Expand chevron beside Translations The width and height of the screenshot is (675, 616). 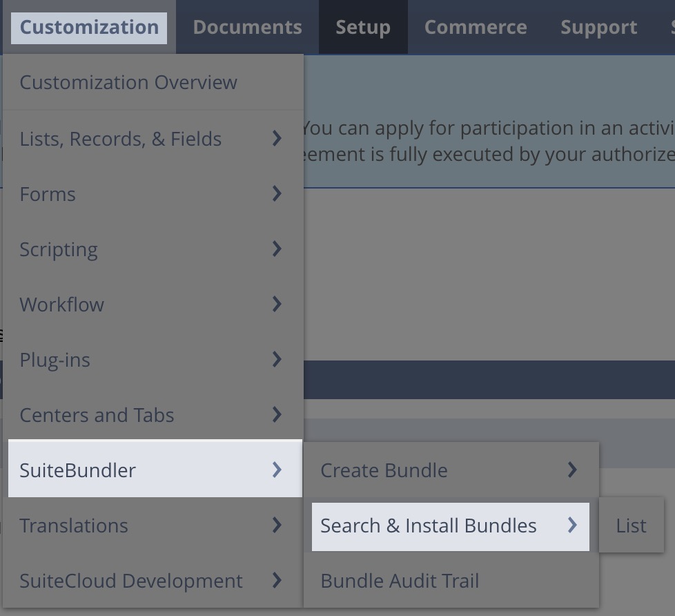(x=277, y=525)
